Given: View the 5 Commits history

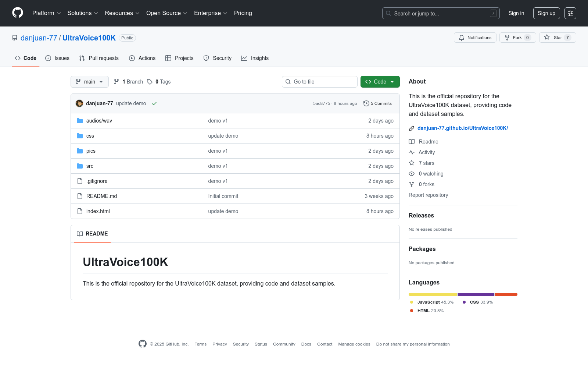Looking at the screenshot, I should (377, 103).
